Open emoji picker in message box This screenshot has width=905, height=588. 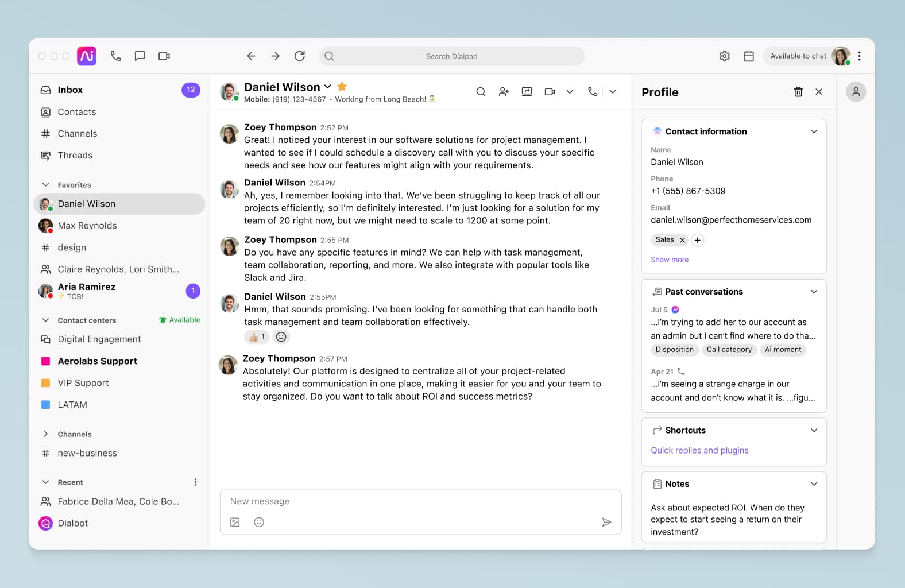(x=259, y=522)
